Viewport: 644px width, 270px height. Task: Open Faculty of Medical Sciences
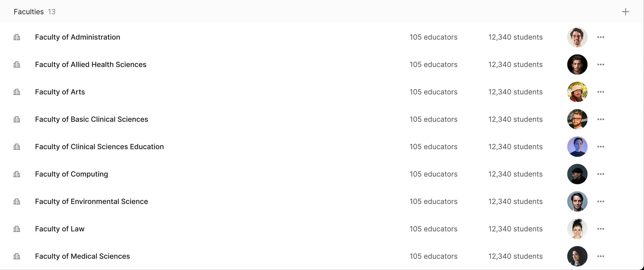(82, 256)
